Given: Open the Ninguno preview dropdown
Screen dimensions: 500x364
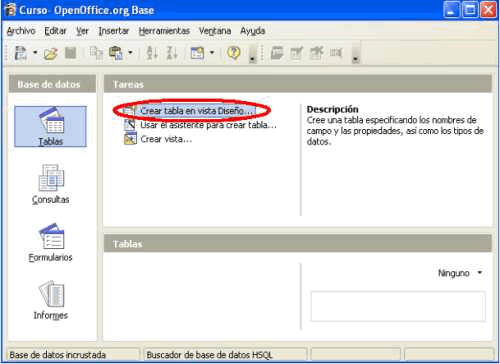Looking at the screenshot, I should coord(460,273).
